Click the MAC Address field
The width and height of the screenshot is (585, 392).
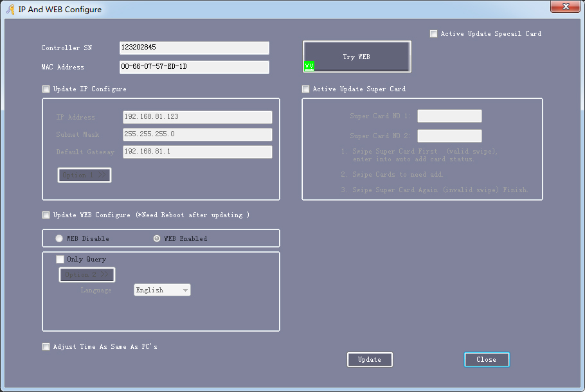point(194,67)
